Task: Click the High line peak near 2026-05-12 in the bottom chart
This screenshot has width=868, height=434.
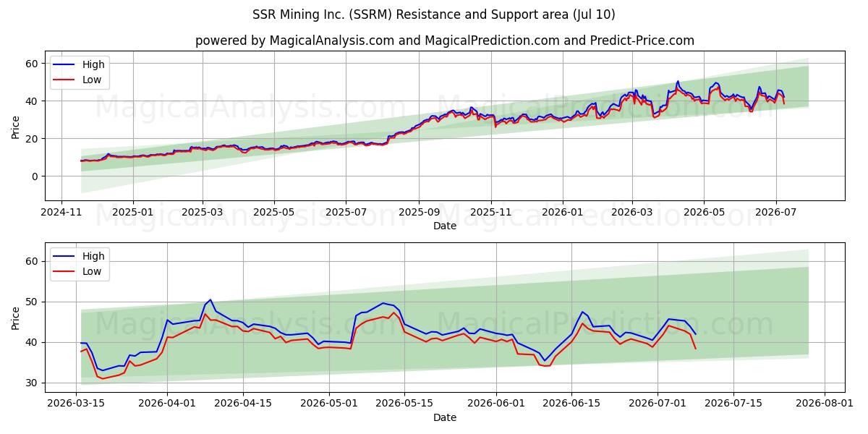Action: pos(383,303)
